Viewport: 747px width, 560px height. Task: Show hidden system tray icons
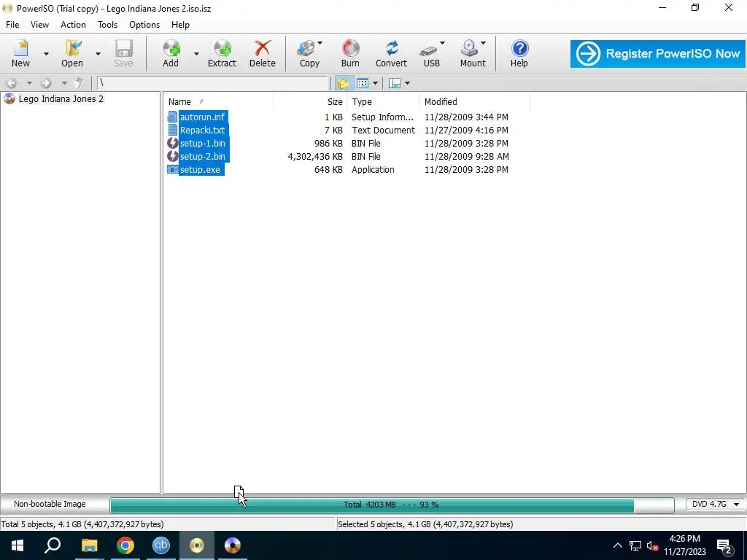click(617, 545)
